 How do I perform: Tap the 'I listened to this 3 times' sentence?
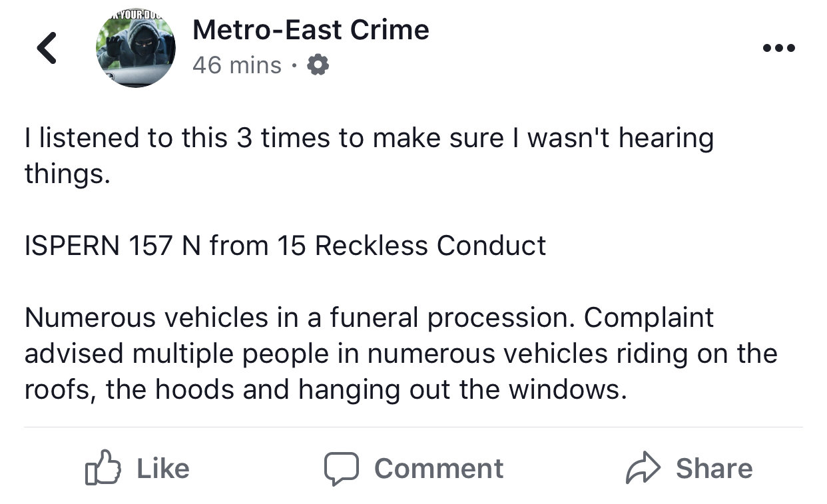click(x=369, y=156)
